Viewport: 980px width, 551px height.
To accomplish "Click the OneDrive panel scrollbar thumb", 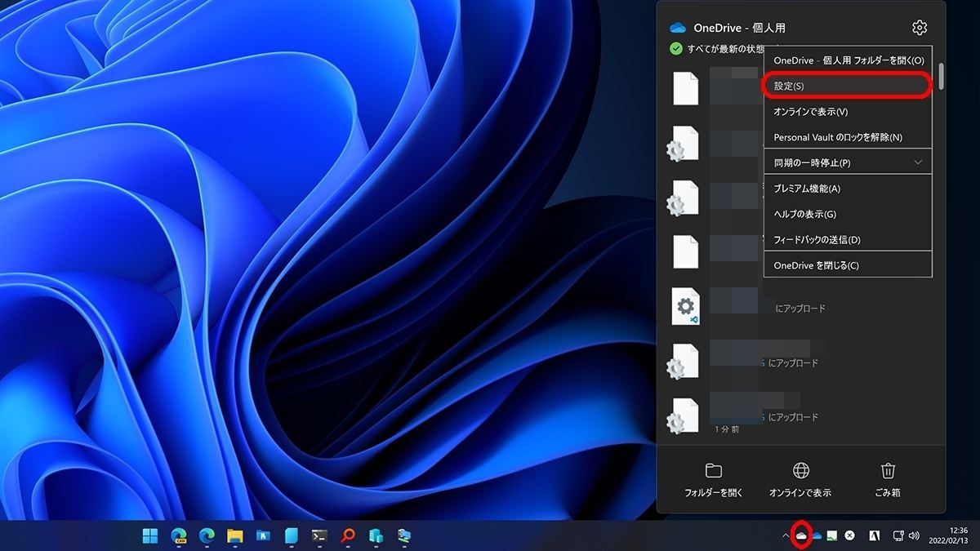I will point(941,76).
